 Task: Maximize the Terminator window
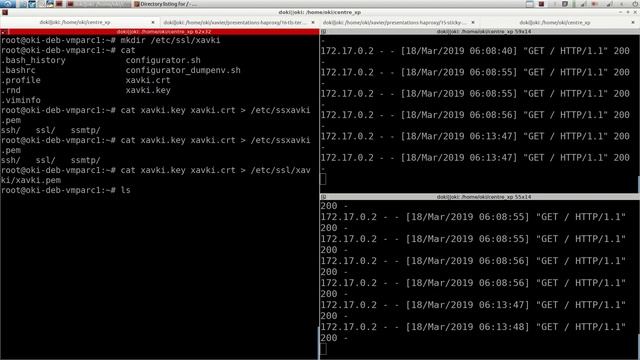[628, 12]
